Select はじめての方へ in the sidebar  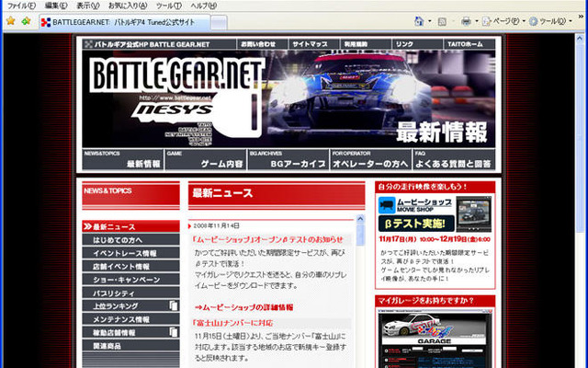pyautogui.click(x=130, y=240)
